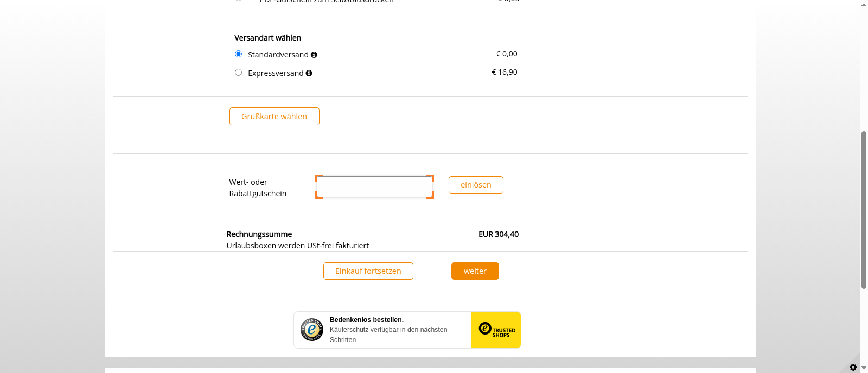Show Standardversand shipping info via the info icon
This screenshot has height=373, width=868.
315,54
